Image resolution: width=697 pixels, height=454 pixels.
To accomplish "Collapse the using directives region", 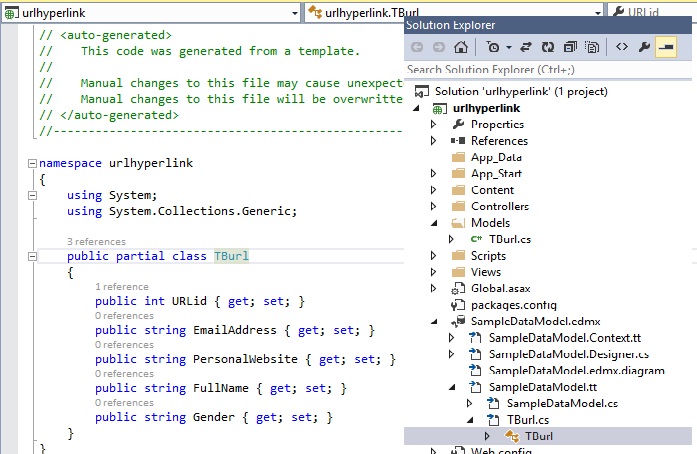I will pyautogui.click(x=32, y=196).
